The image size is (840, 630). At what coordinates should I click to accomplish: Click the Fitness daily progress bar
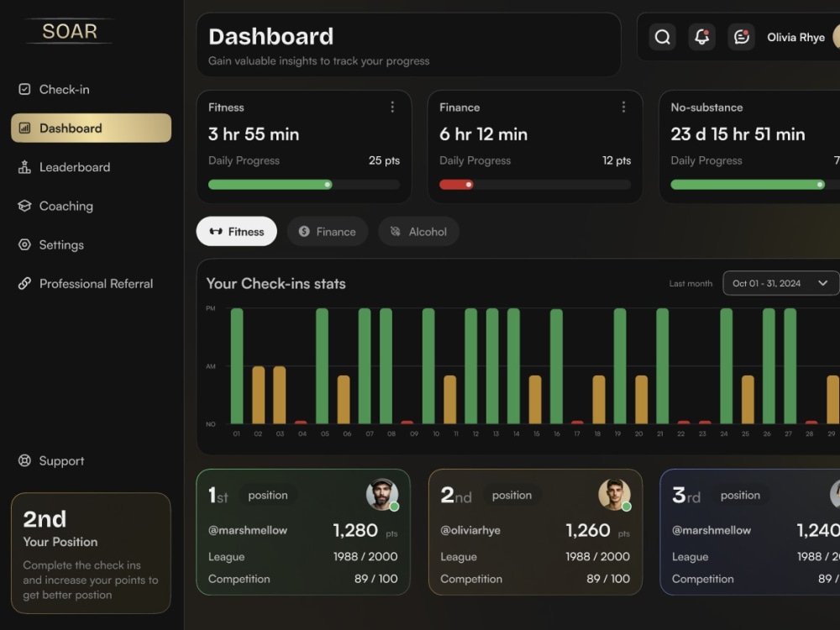pos(304,185)
